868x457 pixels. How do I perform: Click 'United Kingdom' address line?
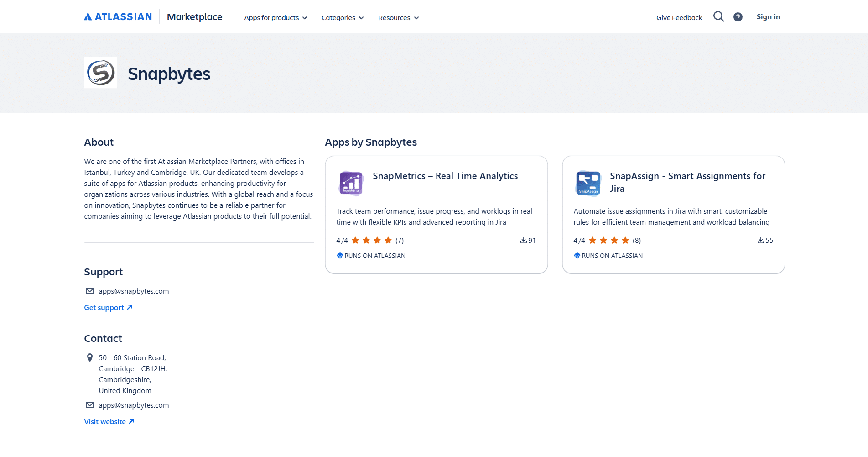point(125,391)
